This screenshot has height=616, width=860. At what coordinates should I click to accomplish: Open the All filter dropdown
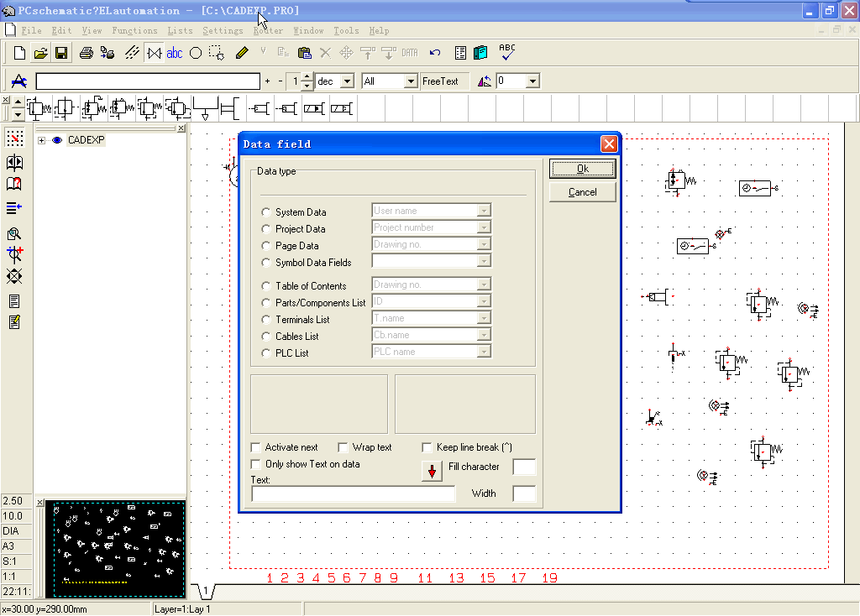pos(411,81)
